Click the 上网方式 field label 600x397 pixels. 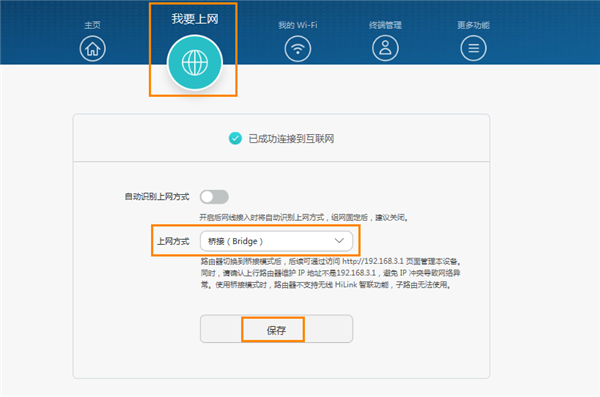click(x=173, y=241)
